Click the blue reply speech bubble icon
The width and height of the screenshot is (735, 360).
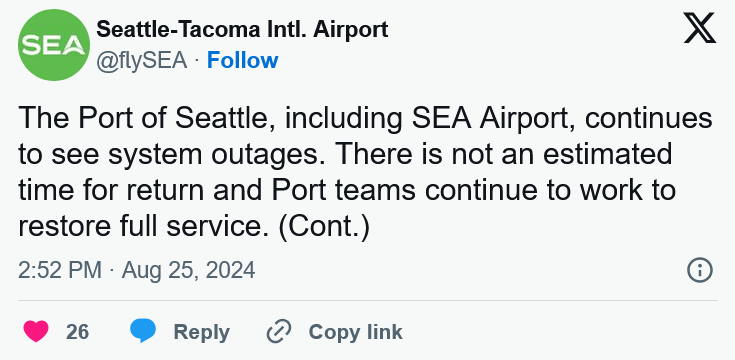pyautogui.click(x=143, y=331)
